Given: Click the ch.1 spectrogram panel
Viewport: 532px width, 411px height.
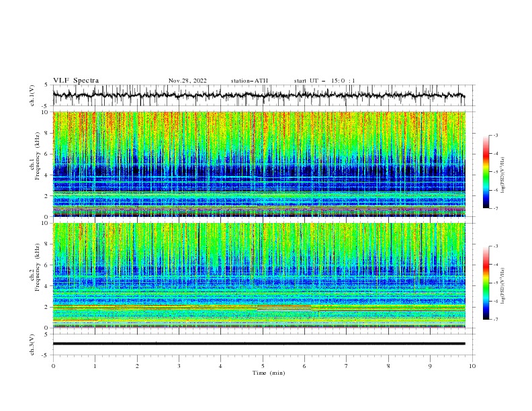Looking at the screenshot, I should 259,164.
